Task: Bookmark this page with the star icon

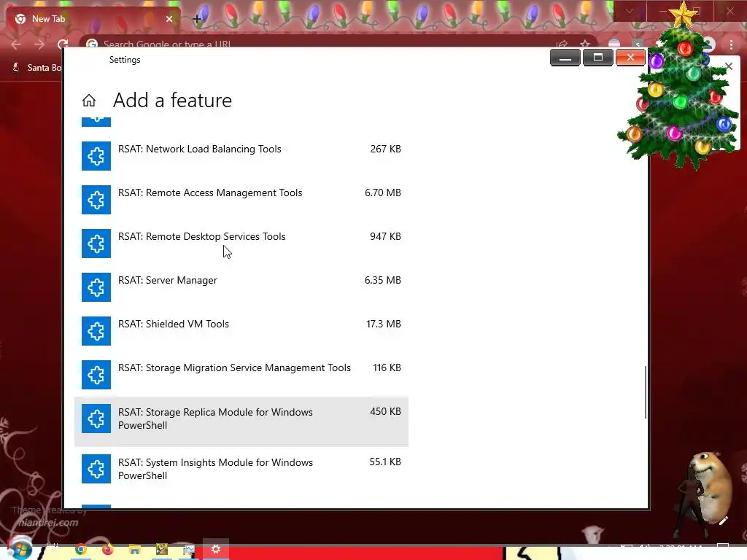Action: (x=585, y=44)
